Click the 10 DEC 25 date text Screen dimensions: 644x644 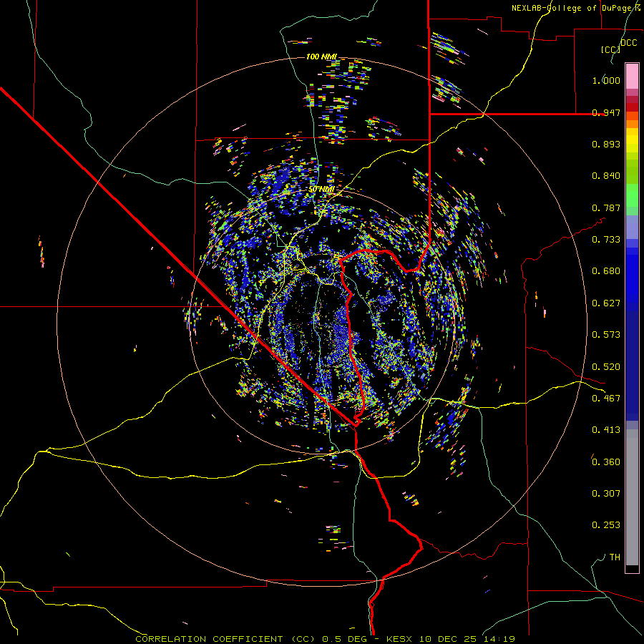pyautogui.click(x=448, y=639)
